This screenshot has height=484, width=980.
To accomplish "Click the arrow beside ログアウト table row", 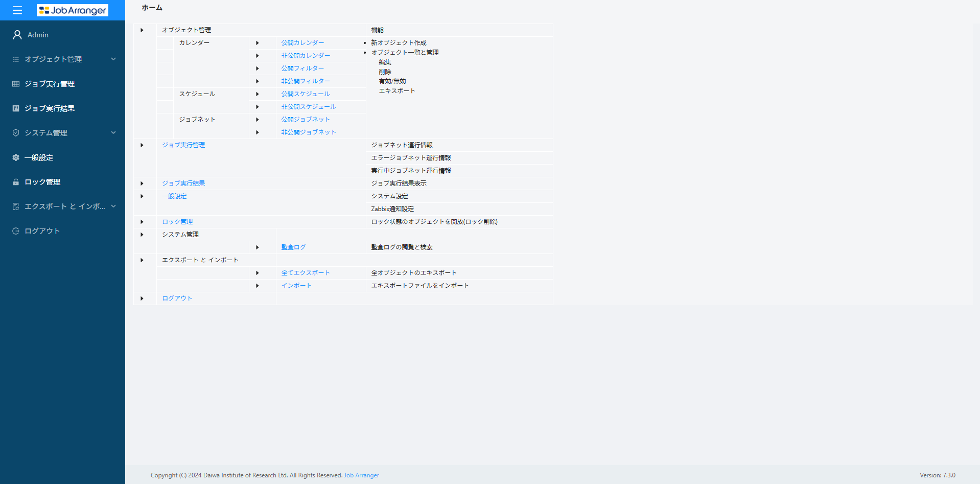I will [142, 298].
